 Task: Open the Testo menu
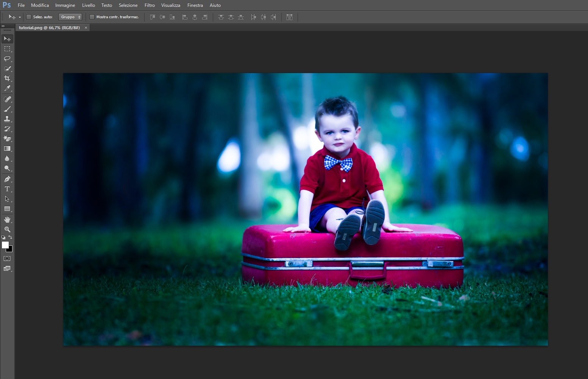coord(107,5)
